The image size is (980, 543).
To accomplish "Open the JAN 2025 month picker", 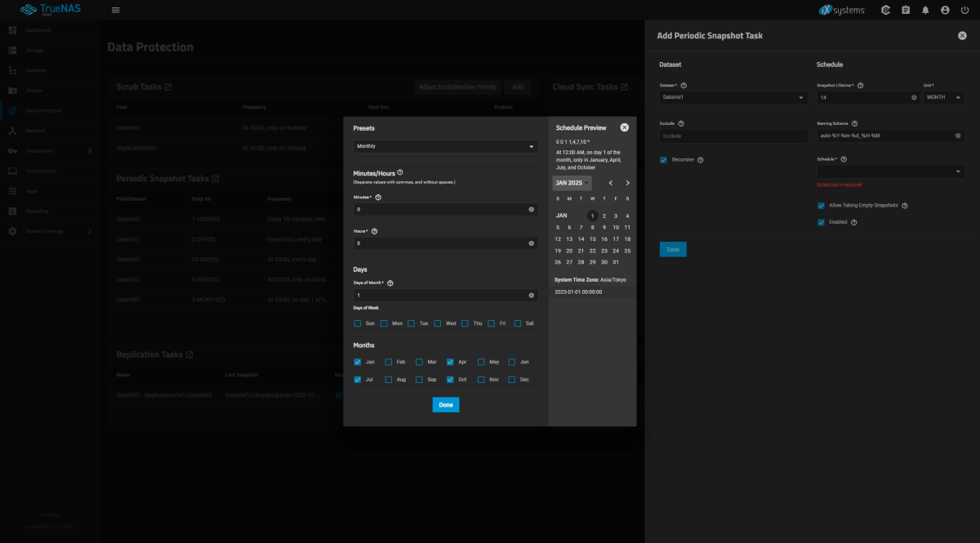I will click(572, 183).
